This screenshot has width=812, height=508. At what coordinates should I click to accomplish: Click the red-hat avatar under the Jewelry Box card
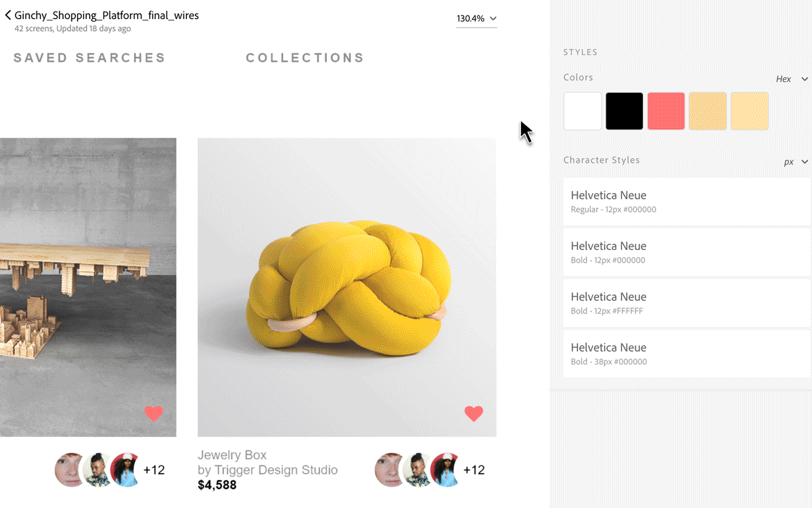[x=446, y=470]
